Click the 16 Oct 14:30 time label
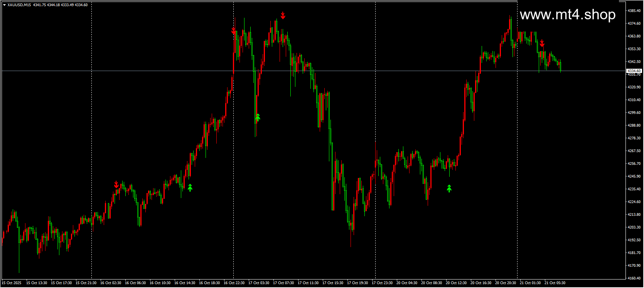The height and width of the screenshot is (288, 644). pos(185,283)
